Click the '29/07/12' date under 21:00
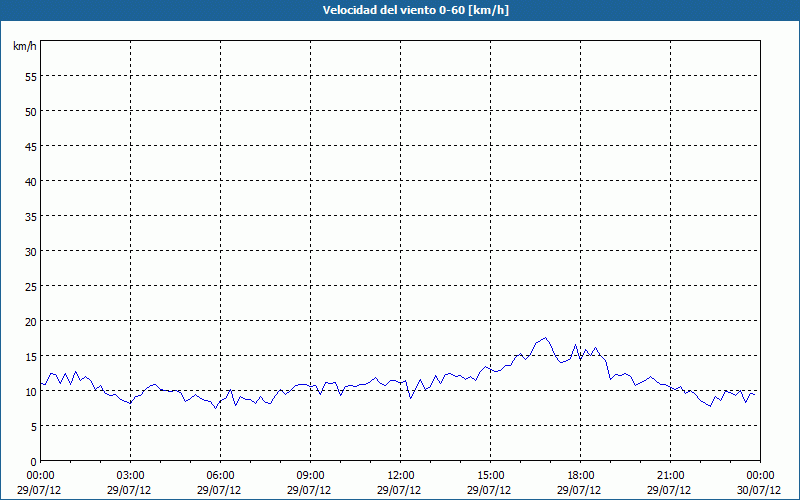Viewport: 800px width, 500px height. pyautogui.click(x=669, y=490)
